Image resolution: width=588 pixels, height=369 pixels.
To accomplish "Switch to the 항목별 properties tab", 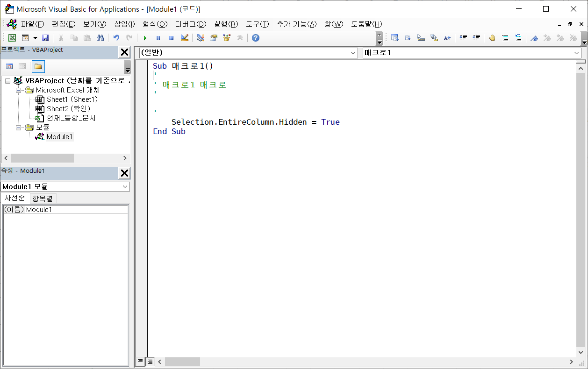I will pos(43,199).
